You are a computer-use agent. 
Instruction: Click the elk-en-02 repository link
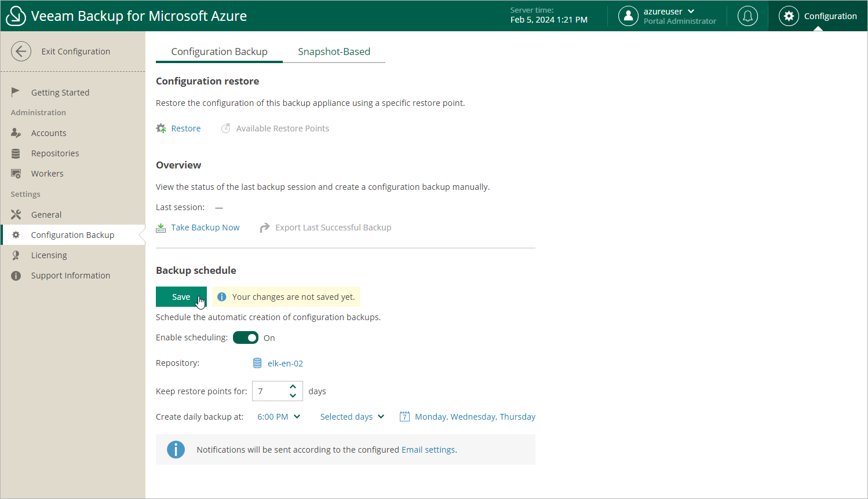click(x=285, y=364)
